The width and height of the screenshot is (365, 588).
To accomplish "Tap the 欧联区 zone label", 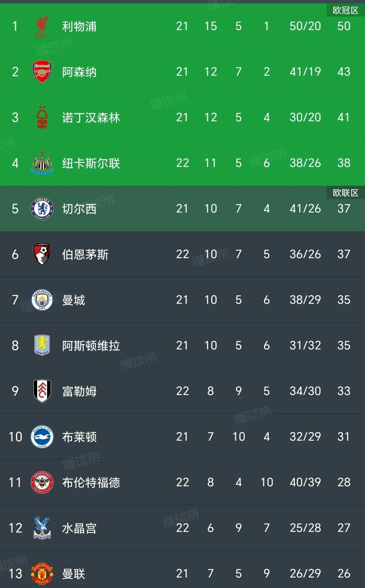I will 345,193.
